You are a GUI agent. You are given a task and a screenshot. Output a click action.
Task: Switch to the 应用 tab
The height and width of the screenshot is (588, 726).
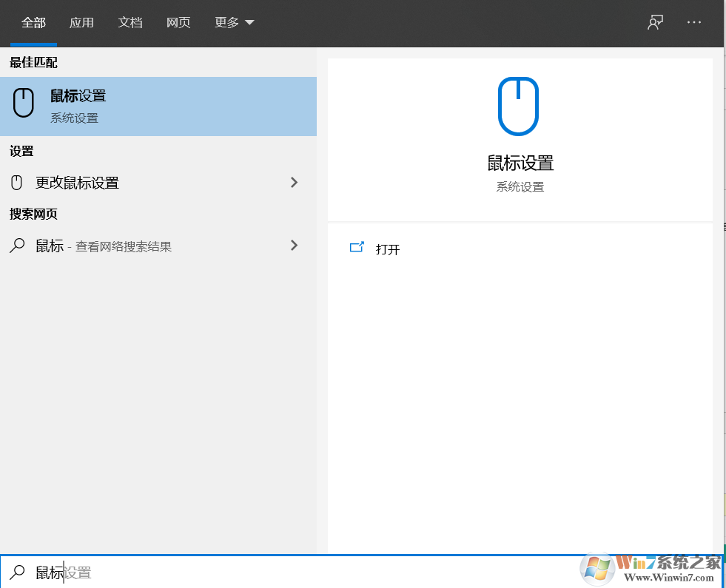click(81, 22)
